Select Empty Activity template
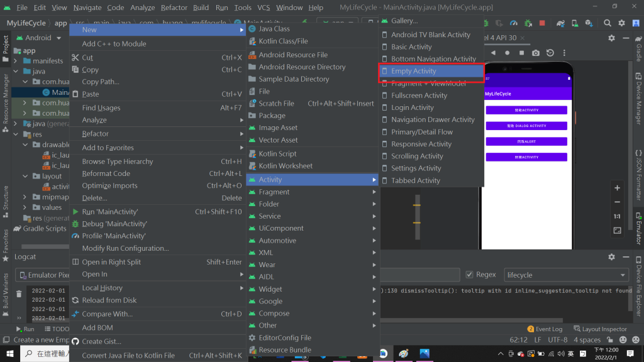This screenshot has height=362, width=644. click(431, 71)
